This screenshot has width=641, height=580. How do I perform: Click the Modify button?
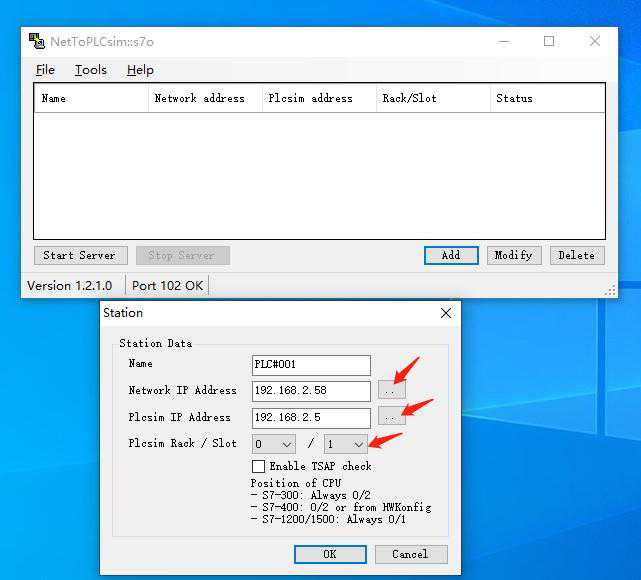click(513, 255)
